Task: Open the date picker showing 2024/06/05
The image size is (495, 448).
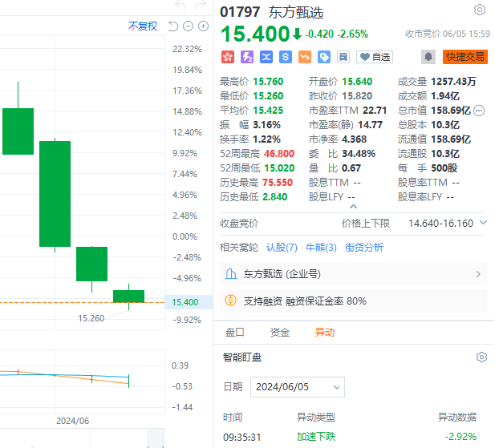Action: (296, 386)
